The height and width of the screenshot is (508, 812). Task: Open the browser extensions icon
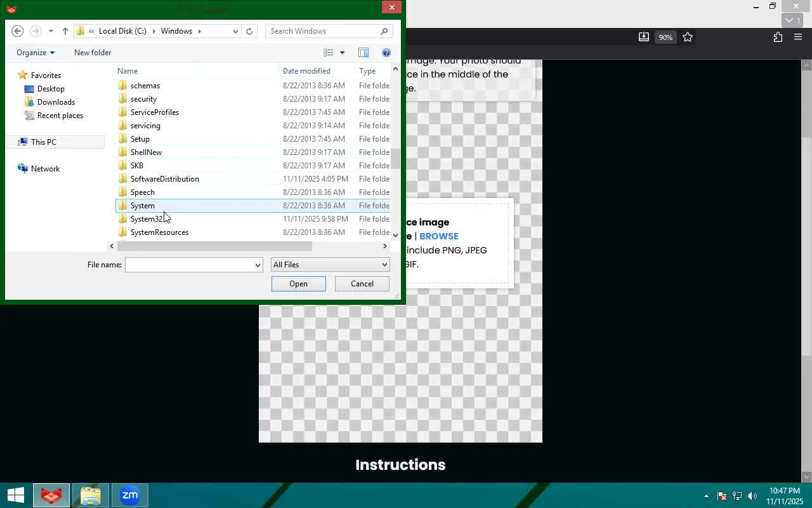778,37
